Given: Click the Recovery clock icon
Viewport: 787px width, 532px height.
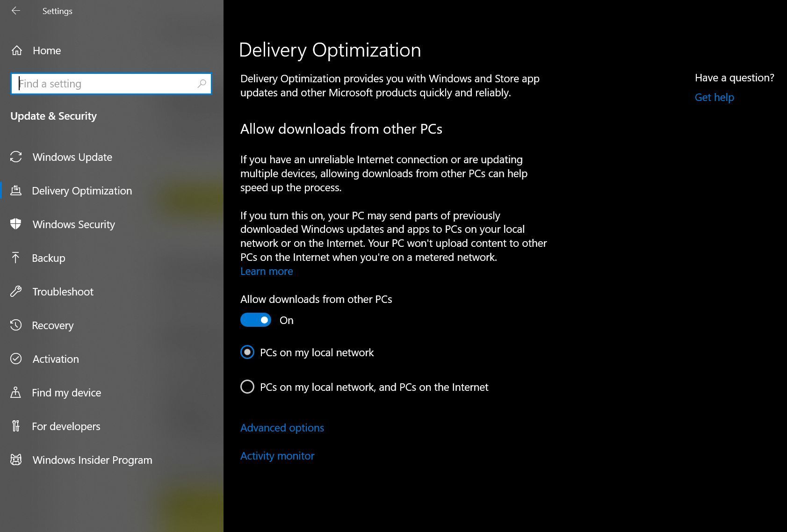Looking at the screenshot, I should [x=16, y=325].
